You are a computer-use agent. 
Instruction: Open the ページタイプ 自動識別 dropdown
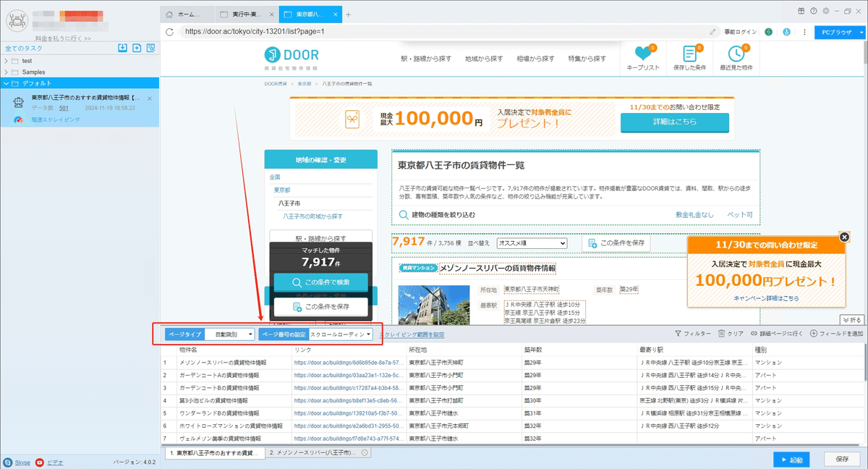230,334
